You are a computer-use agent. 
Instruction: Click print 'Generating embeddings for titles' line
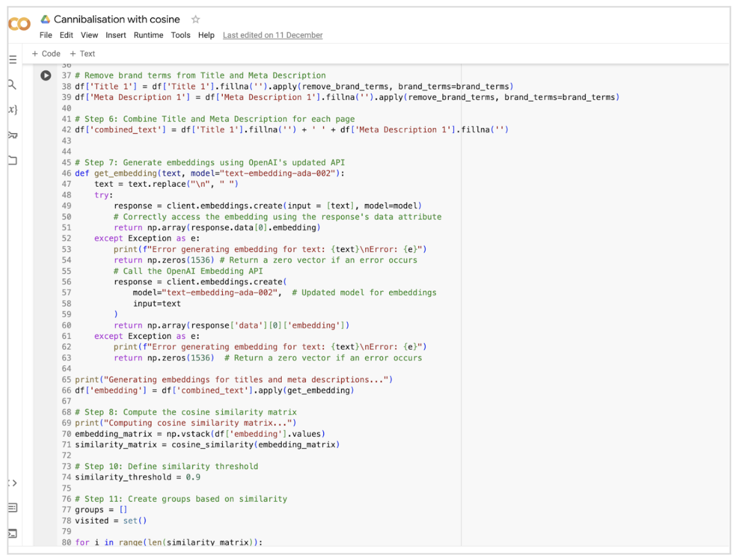pos(234,380)
